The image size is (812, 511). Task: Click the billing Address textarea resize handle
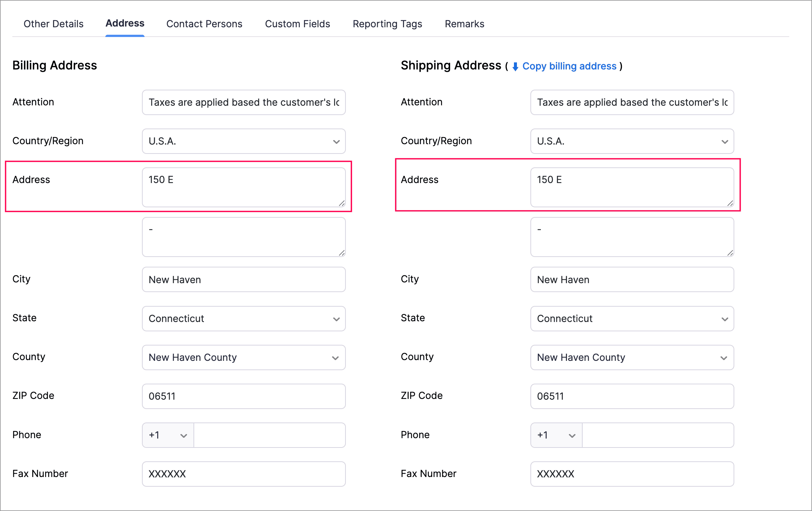341,204
